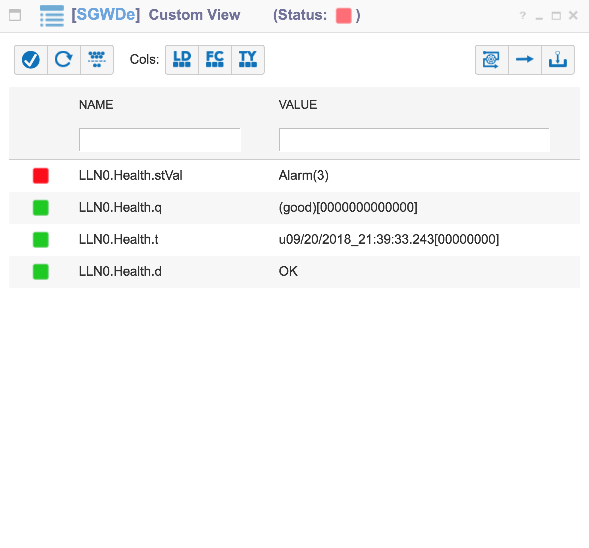Click the [SGWDe] title text
This screenshot has width=589, height=548.
click(x=106, y=15)
